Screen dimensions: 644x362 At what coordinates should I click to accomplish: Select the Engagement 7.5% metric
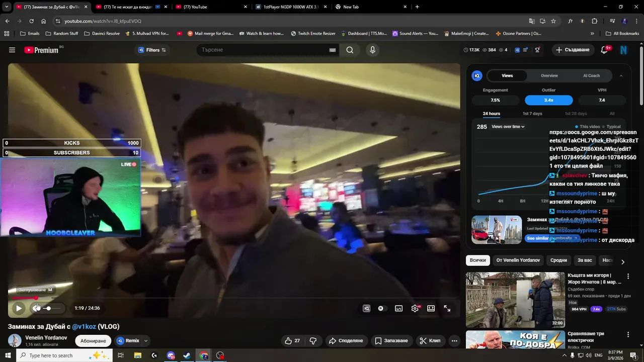pyautogui.click(x=495, y=100)
